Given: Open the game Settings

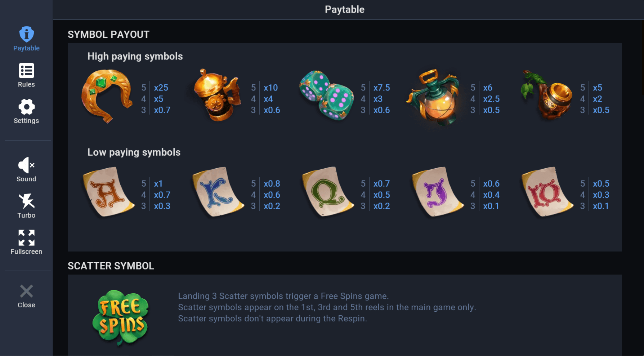Looking at the screenshot, I should coord(26,111).
